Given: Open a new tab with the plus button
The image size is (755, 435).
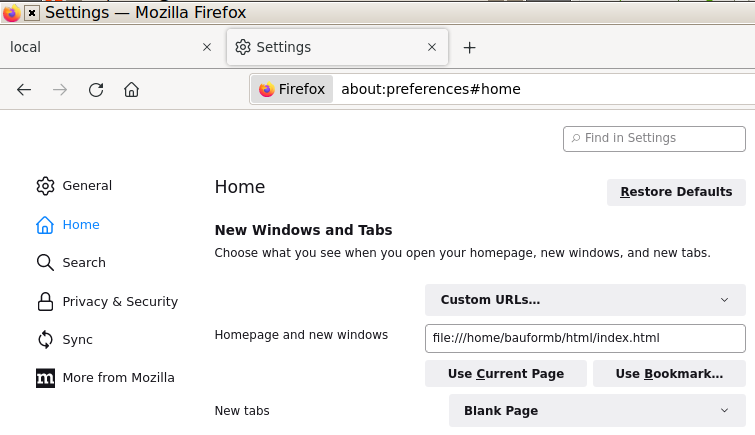Looking at the screenshot, I should pyautogui.click(x=469, y=47).
